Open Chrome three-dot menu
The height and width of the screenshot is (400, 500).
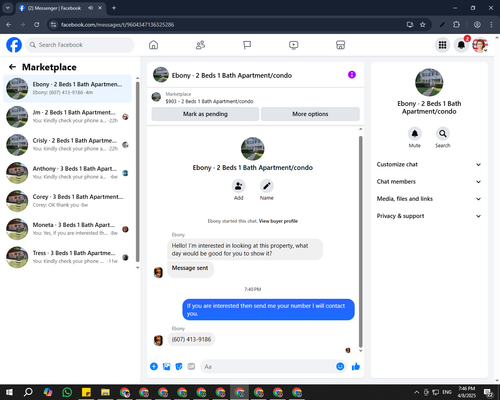tap(491, 25)
